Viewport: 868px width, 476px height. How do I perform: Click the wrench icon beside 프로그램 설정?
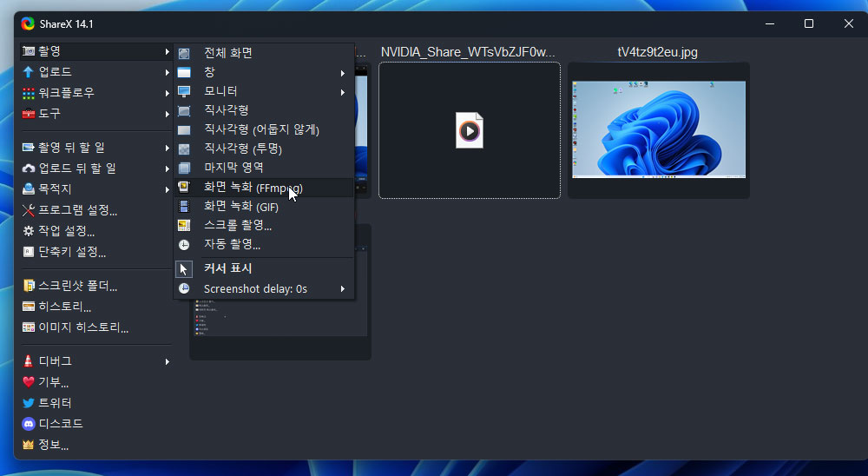tap(29, 210)
